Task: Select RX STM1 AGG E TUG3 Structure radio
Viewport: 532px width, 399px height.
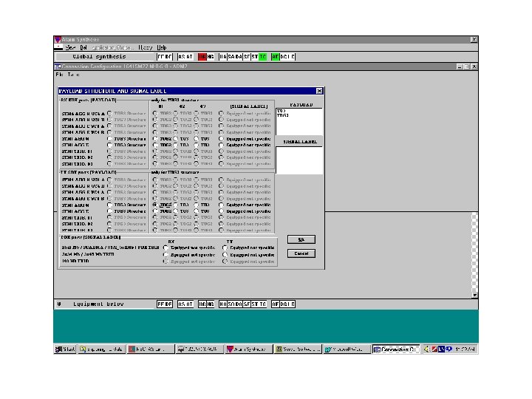Action: coord(109,145)
